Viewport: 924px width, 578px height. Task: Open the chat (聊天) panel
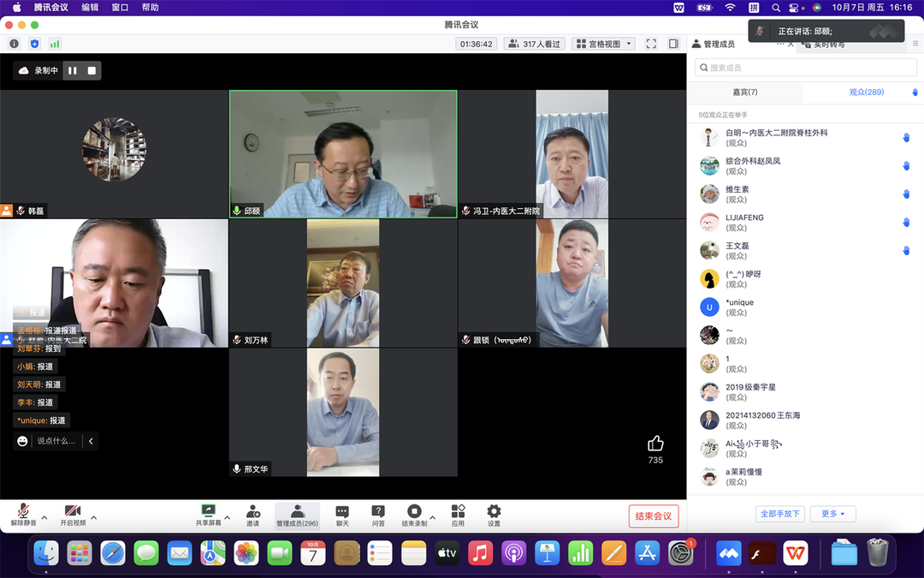click(342, 512)
